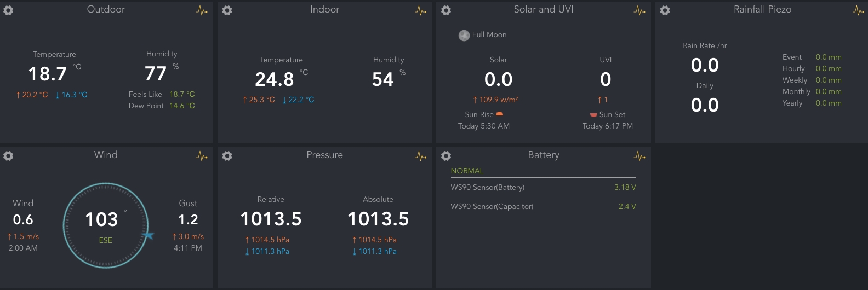Select the WS90 Sensor(Battery) row
The height and width of the screenshot is (290, 868).
[x=542, y=187]
